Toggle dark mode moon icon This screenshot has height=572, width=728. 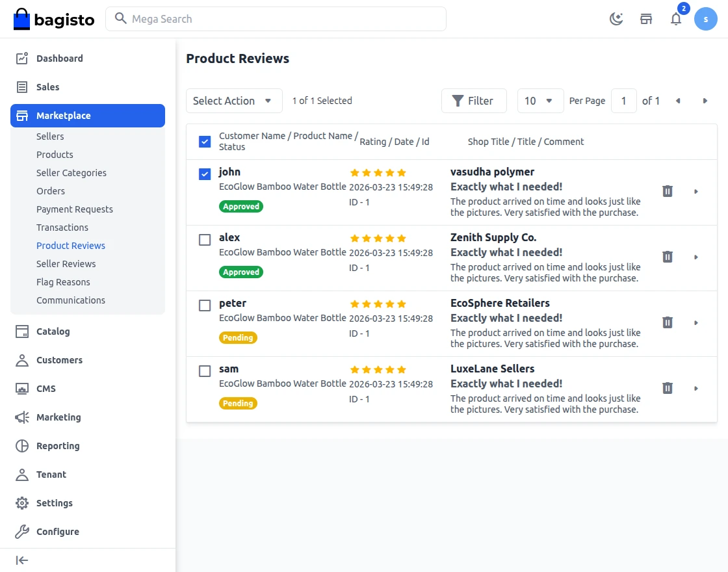(616, 19)
